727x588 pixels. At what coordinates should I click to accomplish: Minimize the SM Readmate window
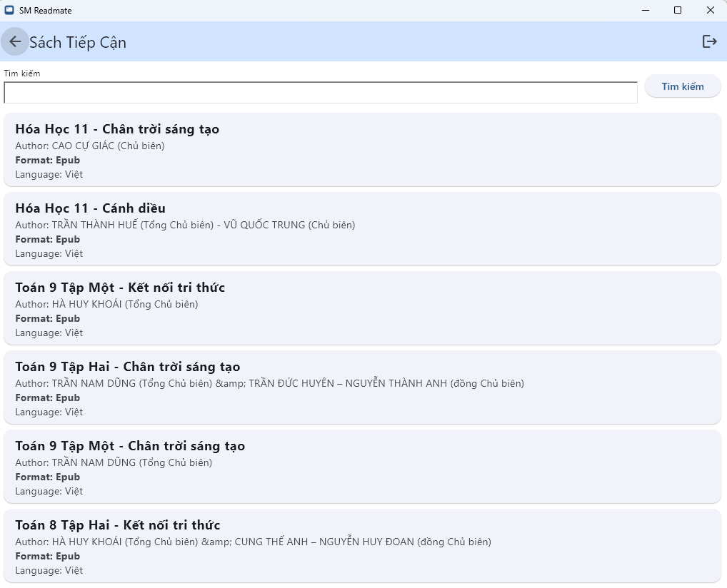645,11
